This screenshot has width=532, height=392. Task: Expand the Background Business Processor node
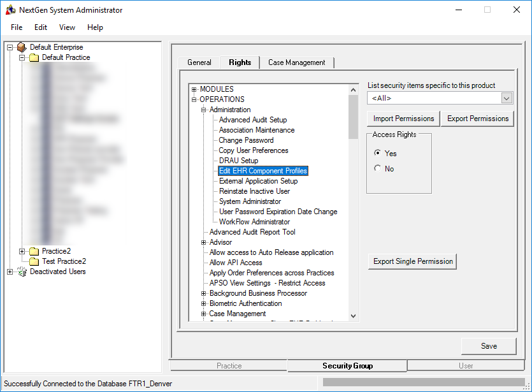pyautogui.click(x=204, y=293)
